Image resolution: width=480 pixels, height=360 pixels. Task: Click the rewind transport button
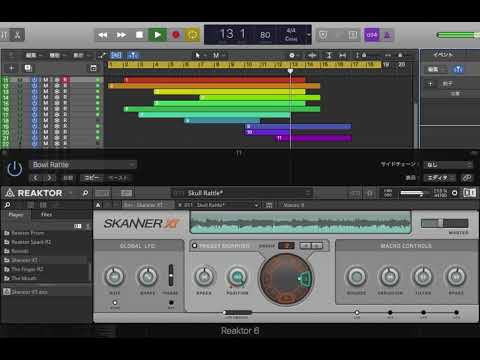(103, 35)
